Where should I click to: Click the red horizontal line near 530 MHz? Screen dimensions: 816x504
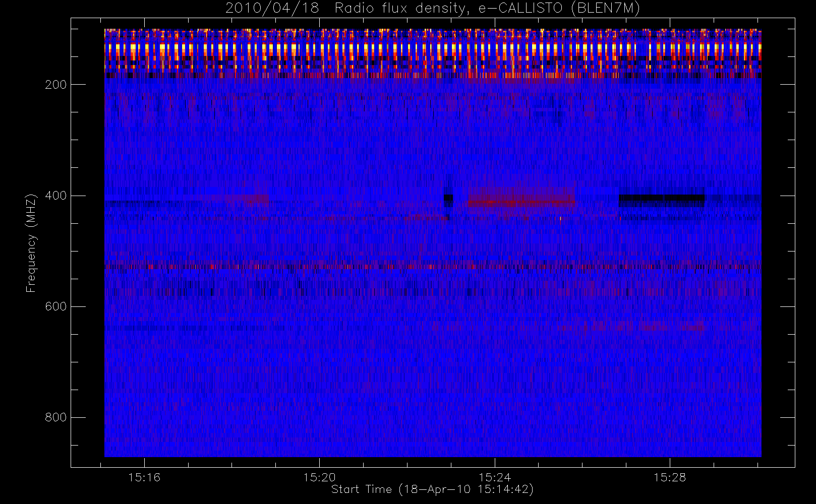tap(433, 267)
